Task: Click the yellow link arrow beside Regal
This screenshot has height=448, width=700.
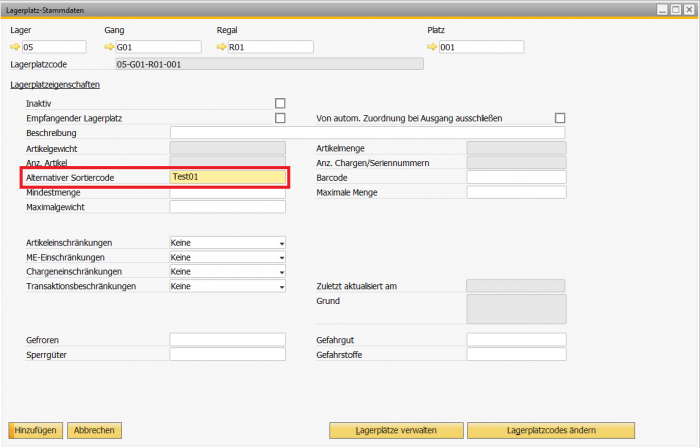Action: (221, 47)
